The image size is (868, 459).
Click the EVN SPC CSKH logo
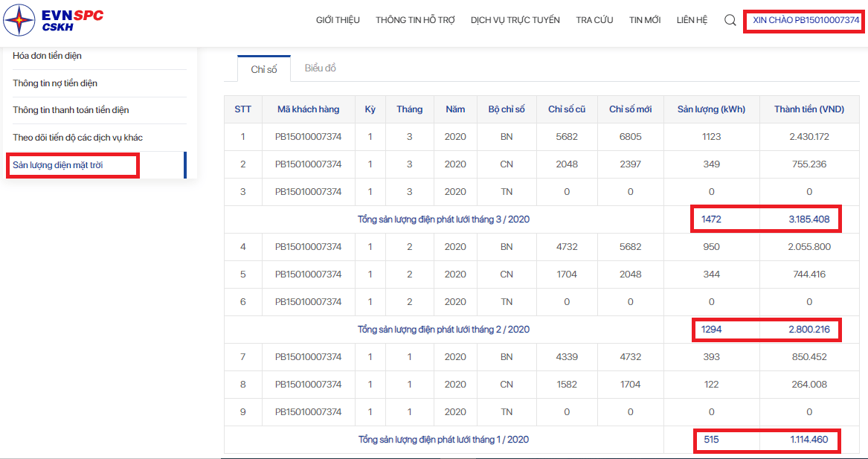tap(53, 21)
